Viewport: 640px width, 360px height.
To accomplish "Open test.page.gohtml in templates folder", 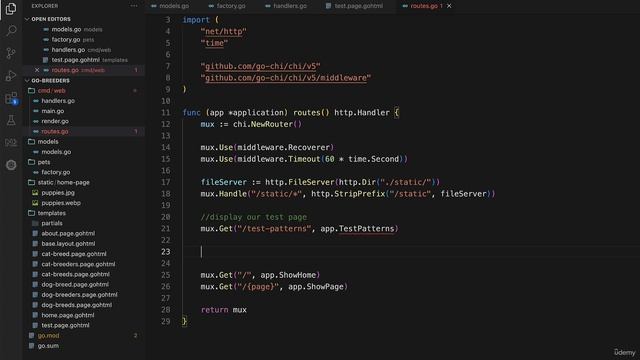I will point(65,325).
